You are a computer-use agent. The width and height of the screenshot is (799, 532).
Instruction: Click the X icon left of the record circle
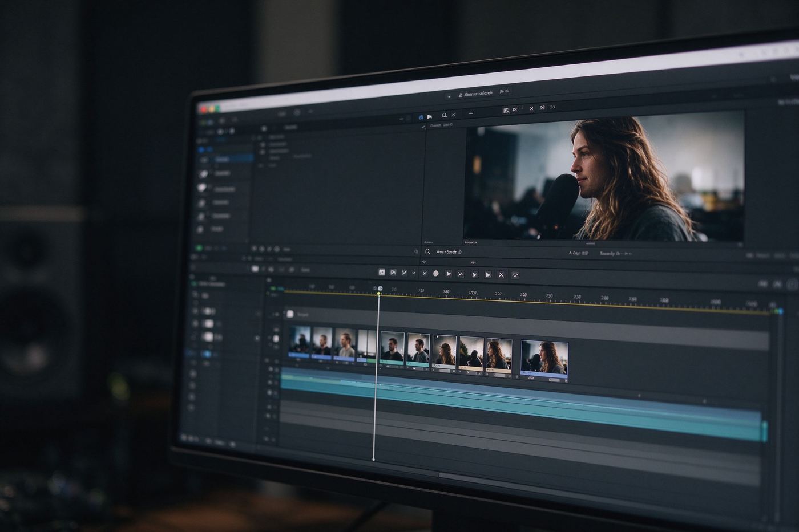click(425, 274)
